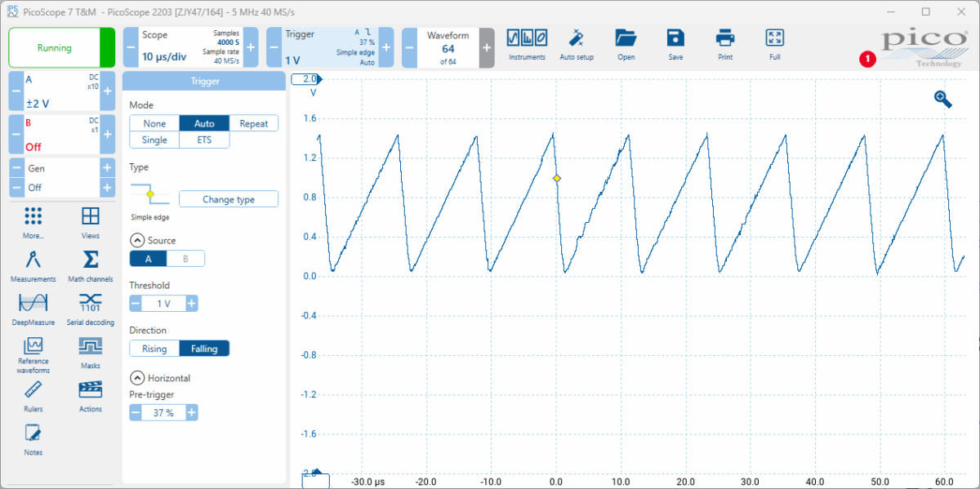Open Serial decoding
This screenshot has height=489, width=980.
click(91, 309)
